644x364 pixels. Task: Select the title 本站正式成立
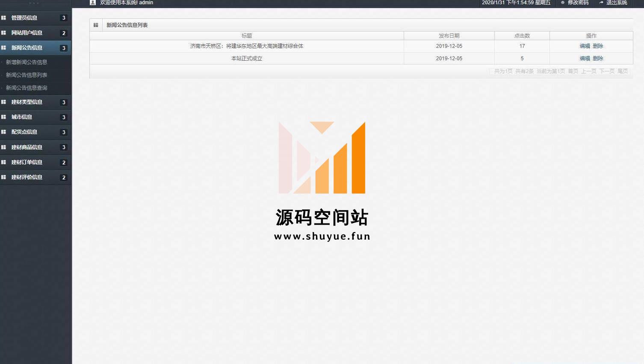click(247, 59)
